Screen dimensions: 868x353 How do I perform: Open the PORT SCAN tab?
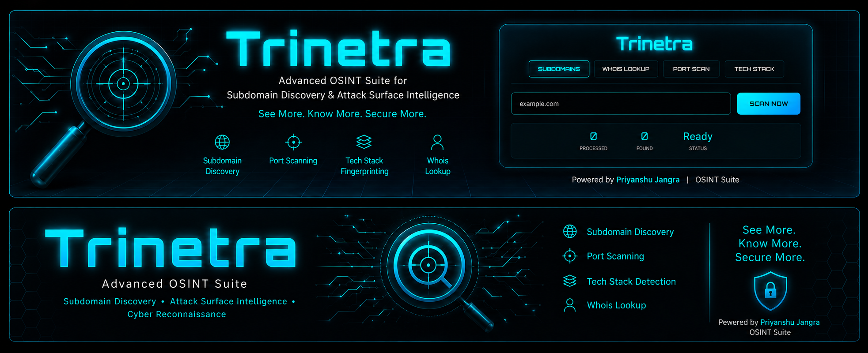point(691,69)
